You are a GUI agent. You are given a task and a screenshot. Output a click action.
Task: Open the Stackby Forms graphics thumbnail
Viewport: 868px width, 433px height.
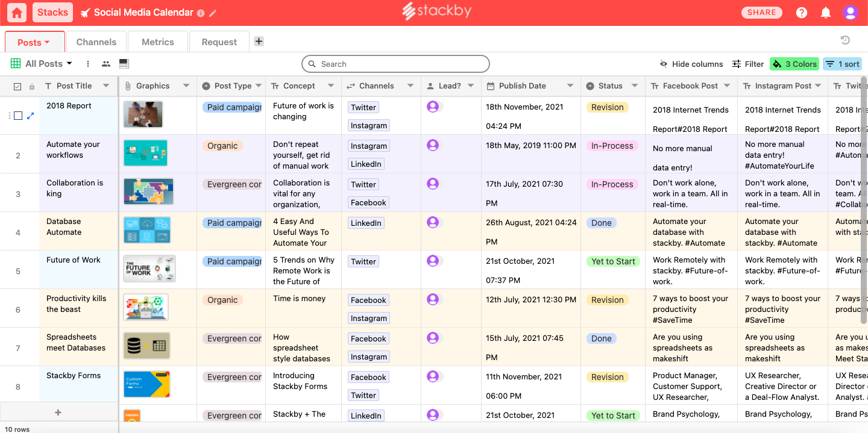(146, 384)
